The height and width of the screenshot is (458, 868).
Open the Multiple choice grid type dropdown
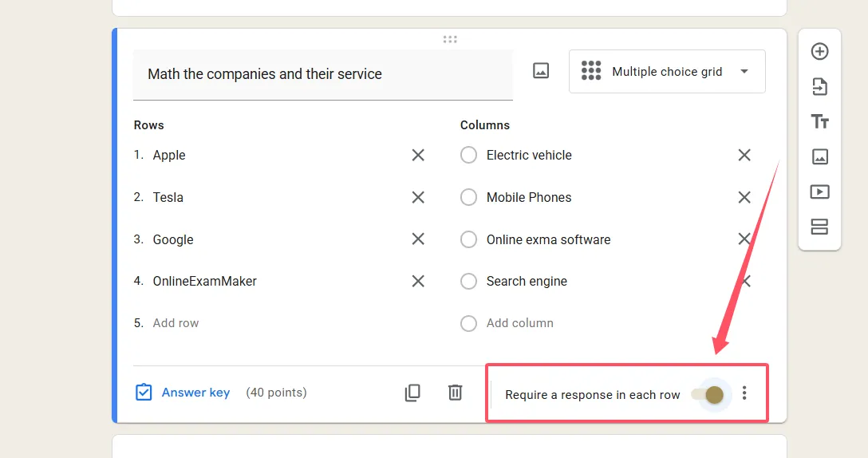pos(666,72)
